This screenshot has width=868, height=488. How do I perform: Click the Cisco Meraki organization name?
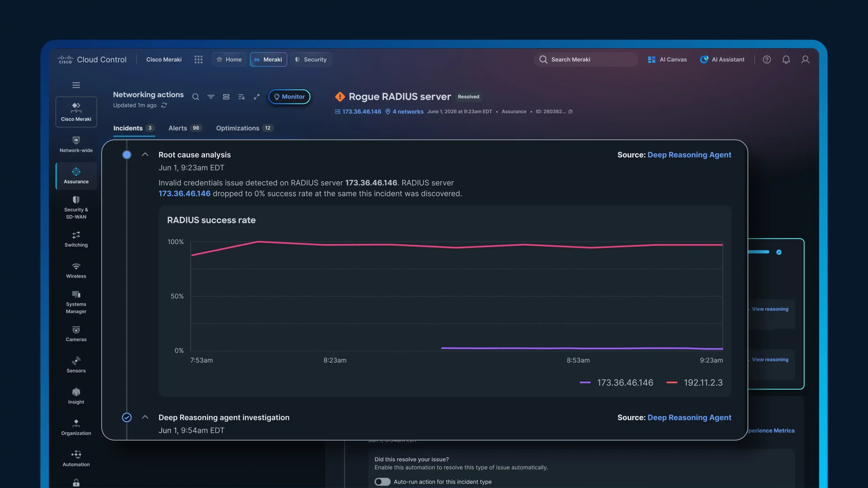[x=164, y=60]
